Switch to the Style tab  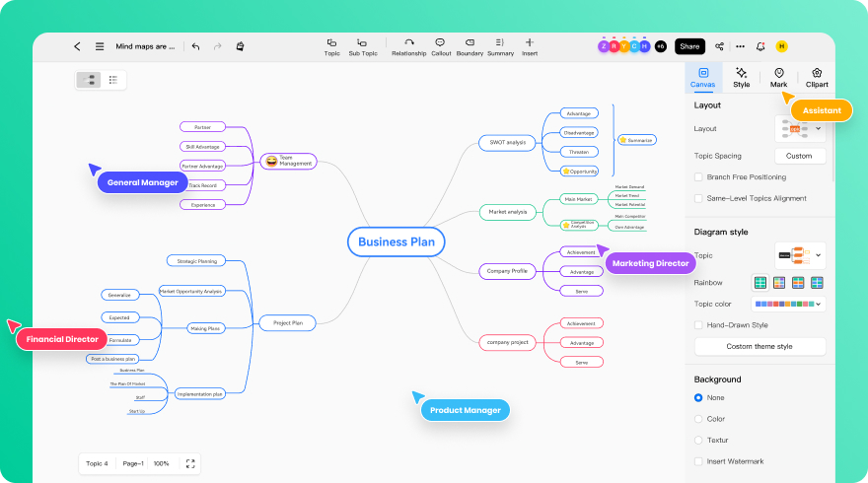[x=741, y=77]
